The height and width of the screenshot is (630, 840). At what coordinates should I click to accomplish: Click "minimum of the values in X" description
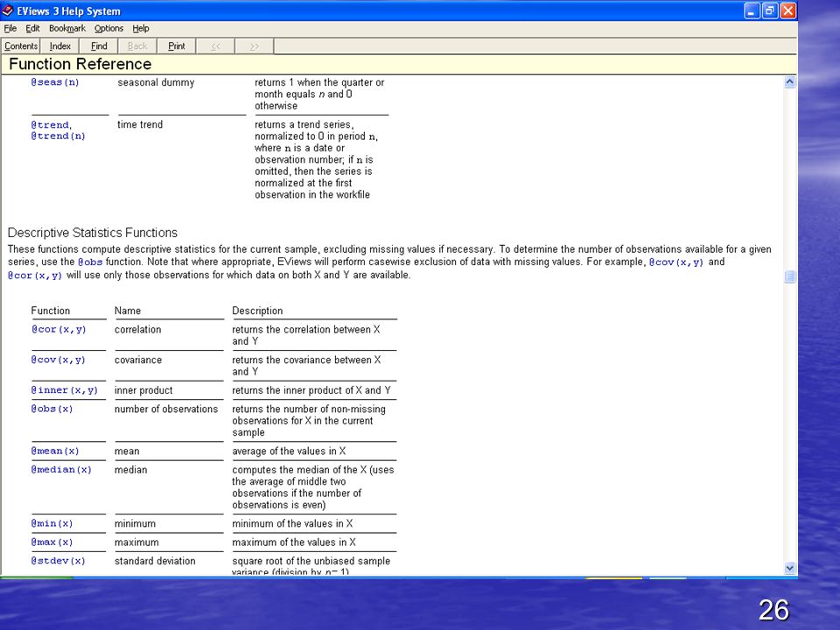coord(292,523)
